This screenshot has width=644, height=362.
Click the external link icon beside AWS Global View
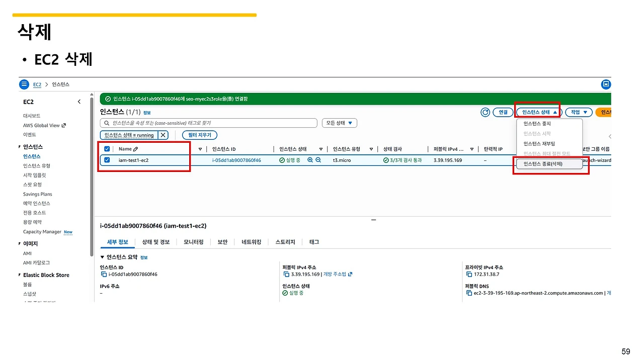click(63, 125)
